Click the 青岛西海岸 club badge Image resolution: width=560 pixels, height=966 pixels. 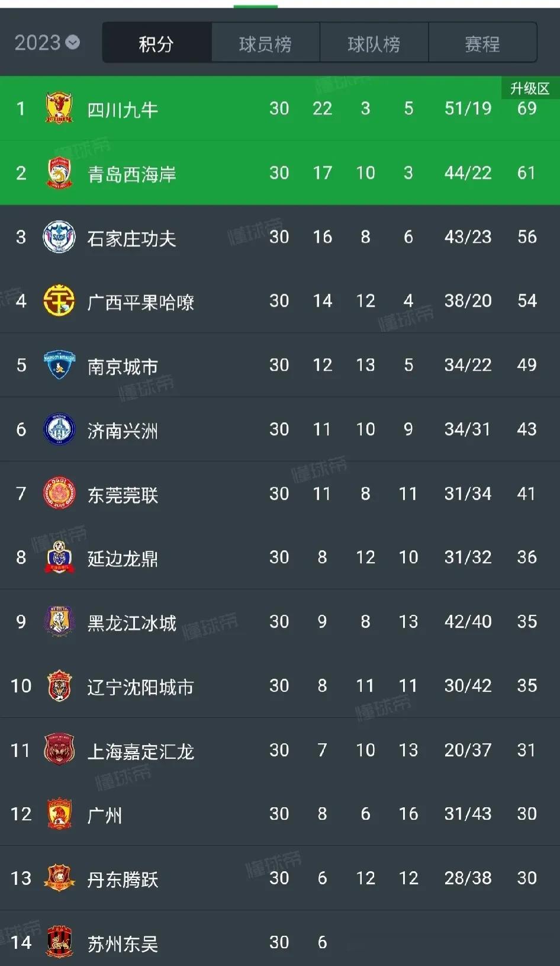pyautogui.click(x=59, y=173)
